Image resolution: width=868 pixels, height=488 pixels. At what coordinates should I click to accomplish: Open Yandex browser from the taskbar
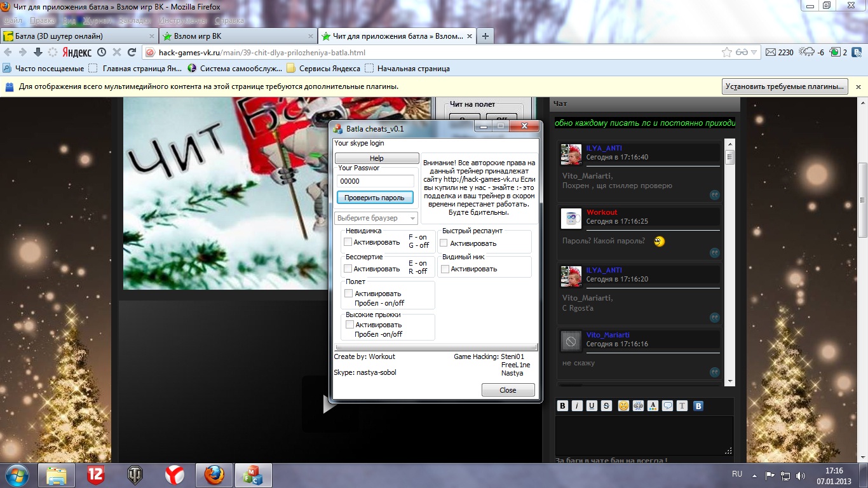[175, 475]
